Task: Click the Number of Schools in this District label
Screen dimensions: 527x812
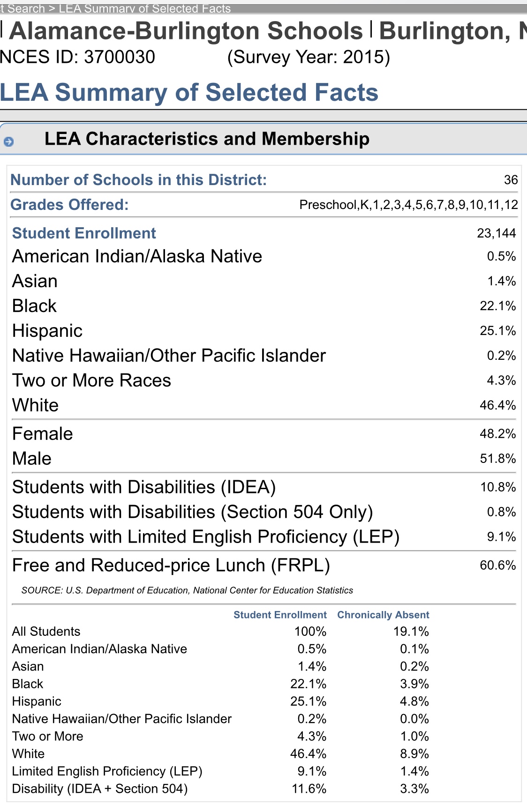Action: 138,180
